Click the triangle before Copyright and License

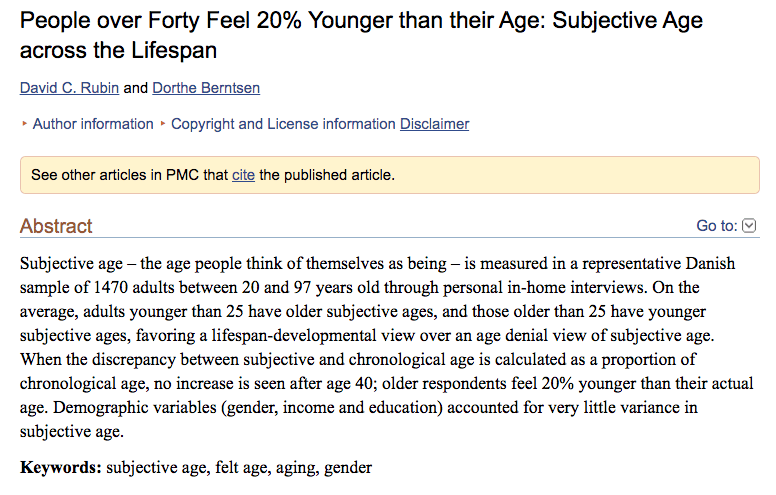click(x=163, y=124)
